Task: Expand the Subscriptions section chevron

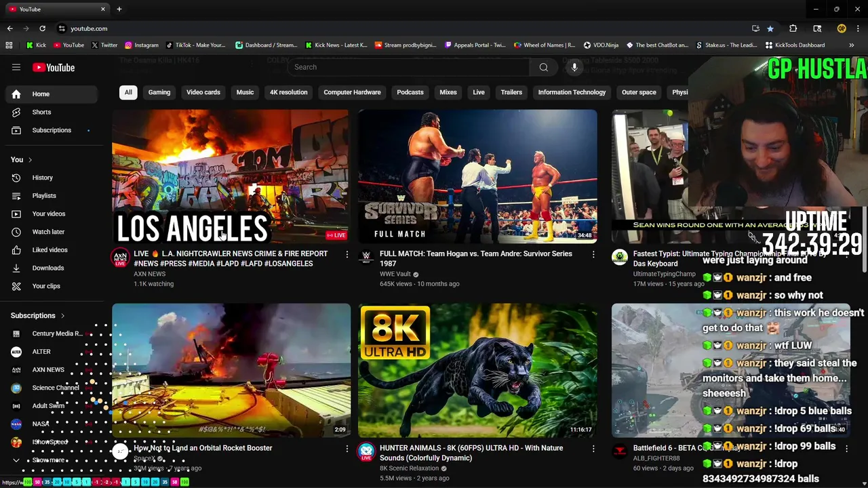Action: pos(62,316)
